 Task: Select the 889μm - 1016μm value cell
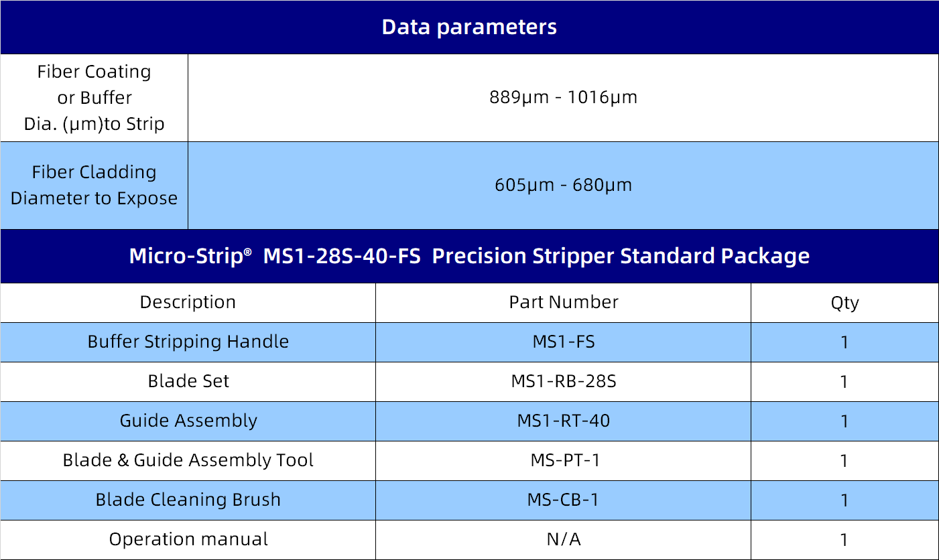[x=563, y=98]
